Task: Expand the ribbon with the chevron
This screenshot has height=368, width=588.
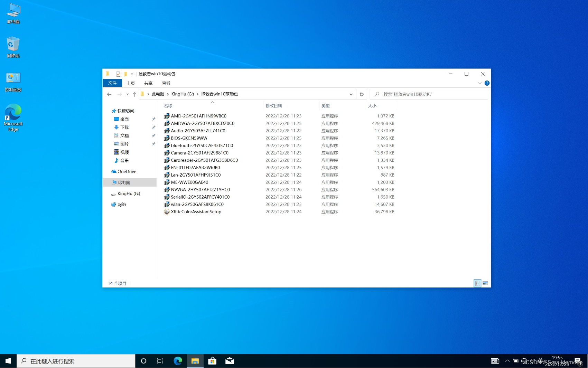Action: (479, 83)
